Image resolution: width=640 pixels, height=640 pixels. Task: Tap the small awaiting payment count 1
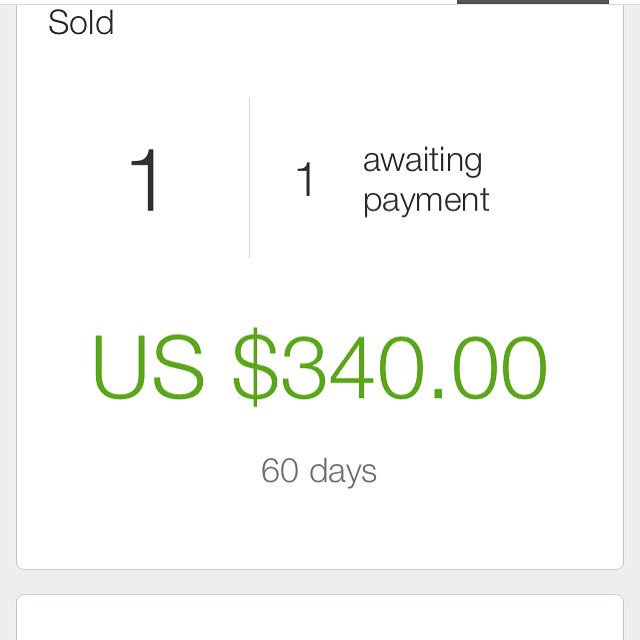coord(305,179)
